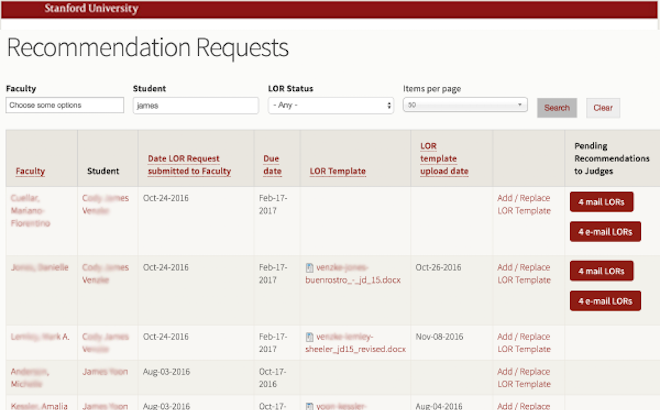Open the Items per page dropdown
The image size is (660, 410).
[x=465, y=105]
